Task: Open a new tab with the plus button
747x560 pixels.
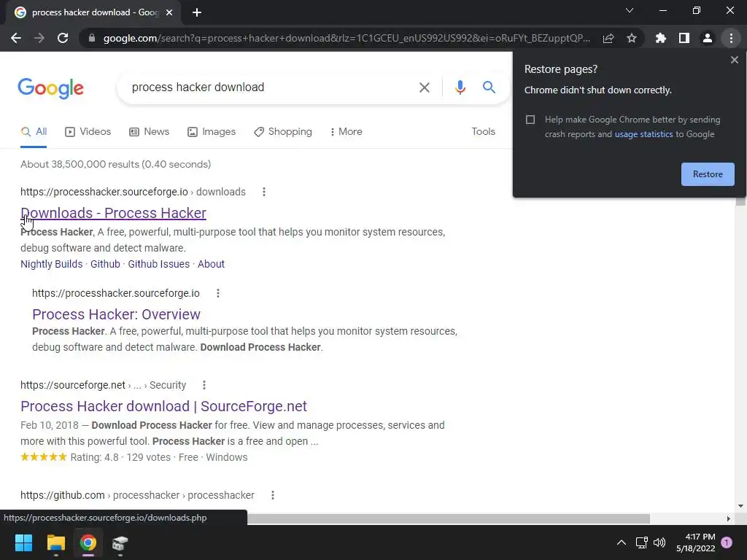Action: point(197,12)
